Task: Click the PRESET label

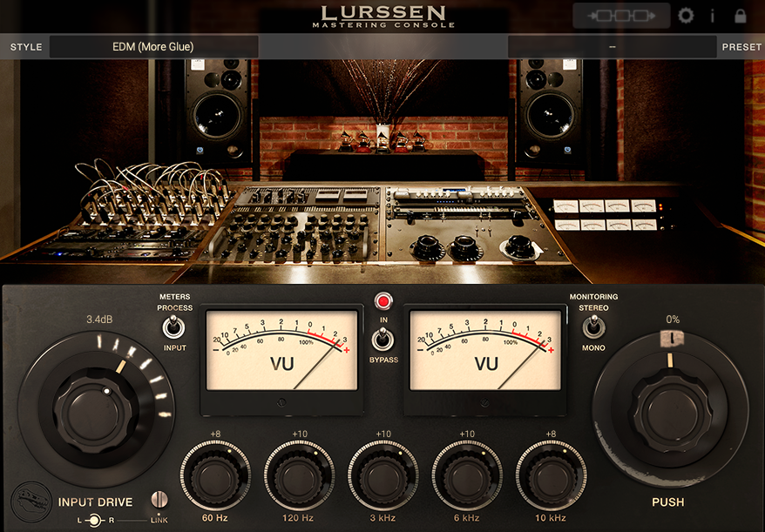Action: [741, 47]
